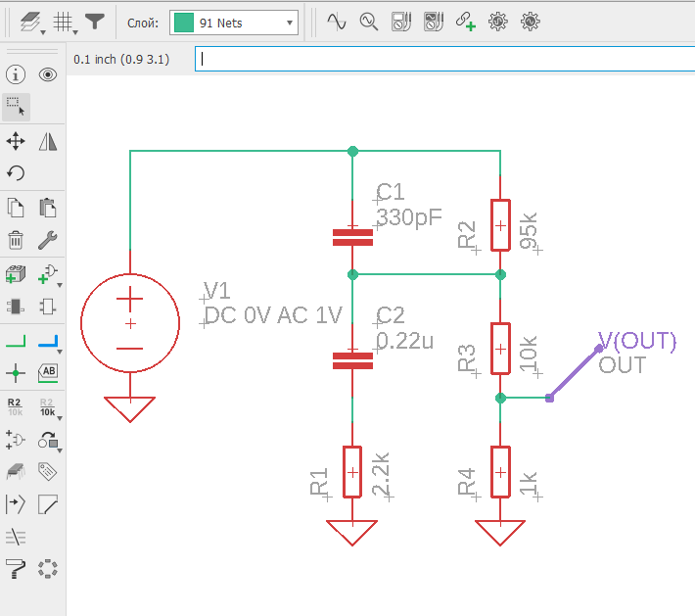Click resistor R1 symbol

coord(352,472)
